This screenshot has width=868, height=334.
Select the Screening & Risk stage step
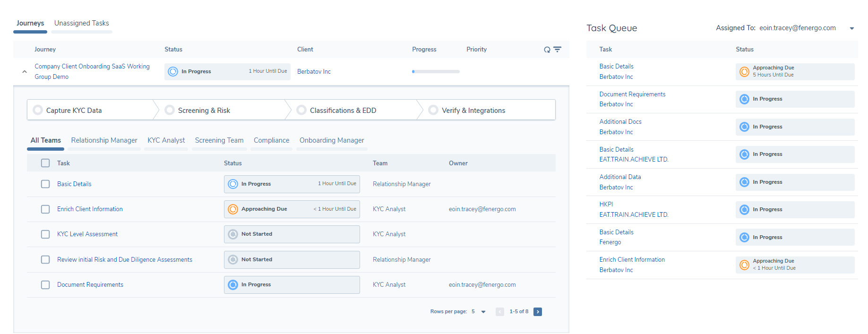click(204, 111)
